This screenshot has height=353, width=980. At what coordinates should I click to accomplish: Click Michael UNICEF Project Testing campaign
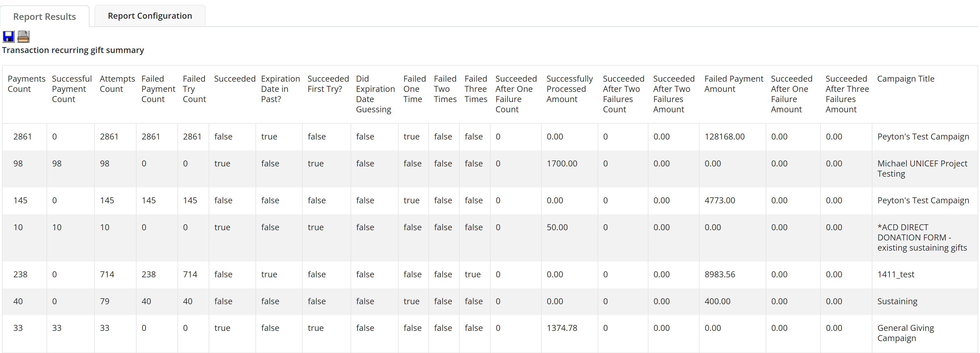922,168
